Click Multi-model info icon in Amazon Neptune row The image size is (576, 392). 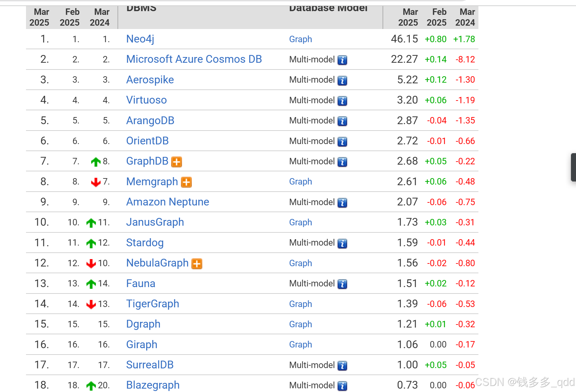pyautogui.click(x=342, y=203)
